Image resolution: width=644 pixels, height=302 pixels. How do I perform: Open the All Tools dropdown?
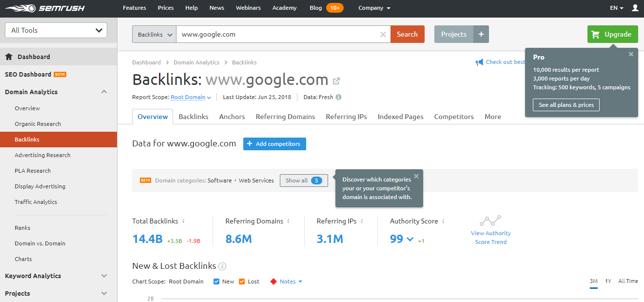point(56,30)
